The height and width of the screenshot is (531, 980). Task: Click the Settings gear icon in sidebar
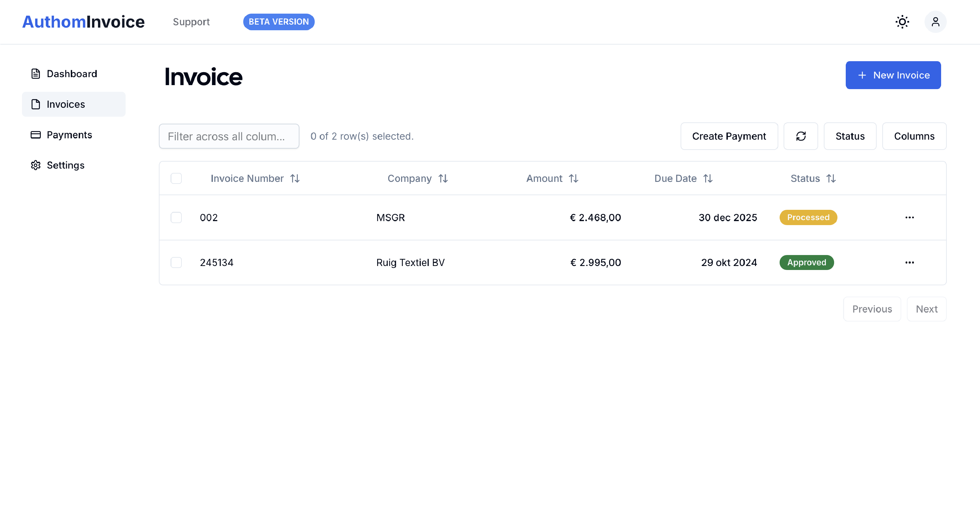(x=35, y=165)
